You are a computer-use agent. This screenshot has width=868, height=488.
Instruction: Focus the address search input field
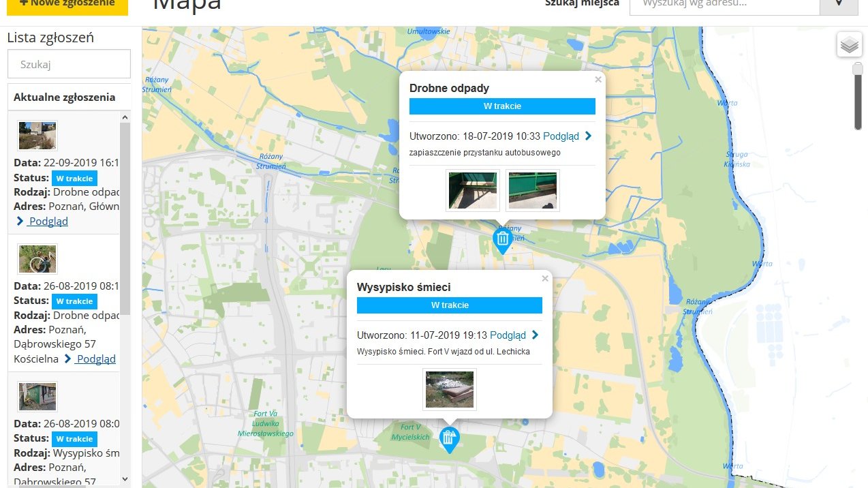pyautogui.click(x=724, y=3)
